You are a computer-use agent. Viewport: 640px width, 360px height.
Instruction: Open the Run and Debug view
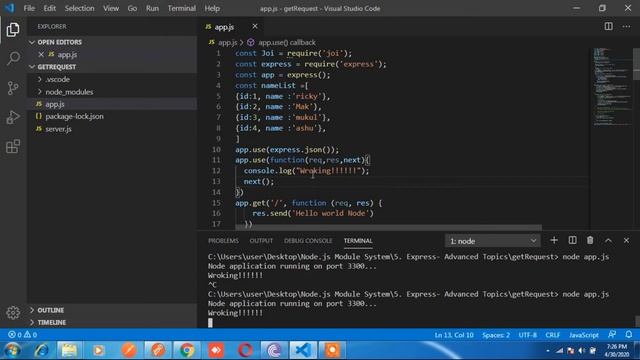pyautogui.click(x=13, y=117)
